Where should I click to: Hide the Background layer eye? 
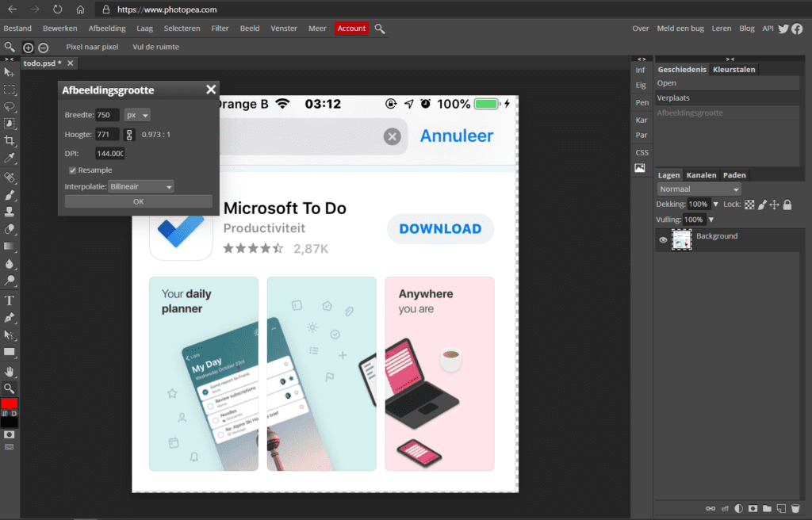pos(663,240)
